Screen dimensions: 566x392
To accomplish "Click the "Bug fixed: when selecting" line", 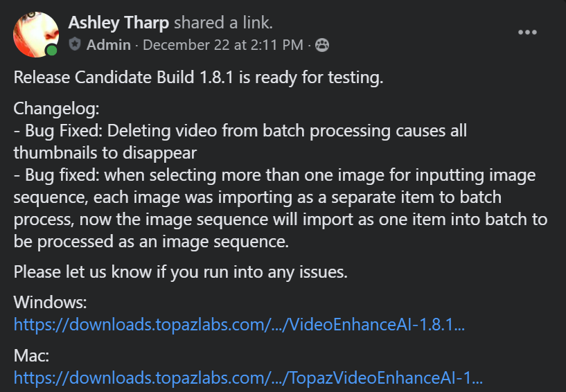I will click(x=274, y=176).
